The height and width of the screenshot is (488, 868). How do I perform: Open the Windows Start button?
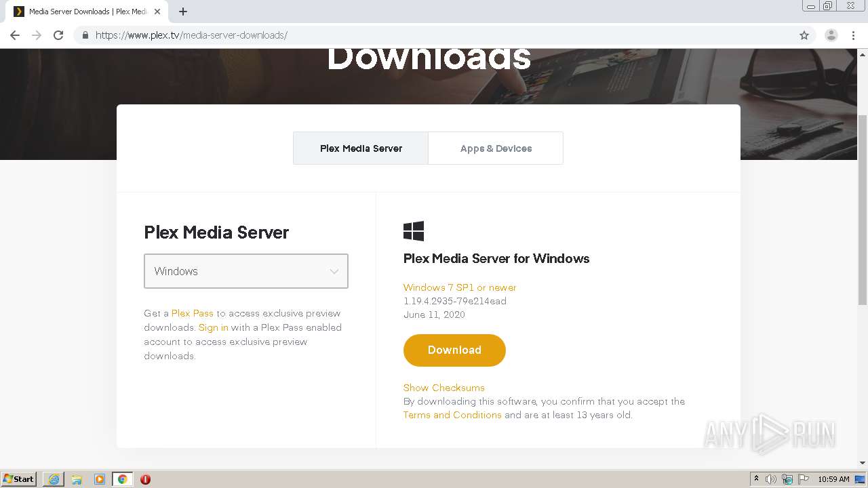point(19,479)
